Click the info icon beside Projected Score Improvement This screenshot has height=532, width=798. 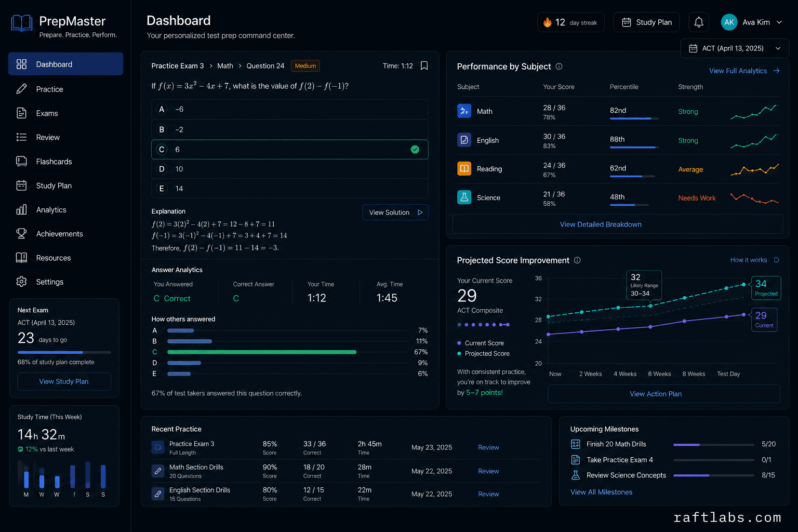[577, 260]
